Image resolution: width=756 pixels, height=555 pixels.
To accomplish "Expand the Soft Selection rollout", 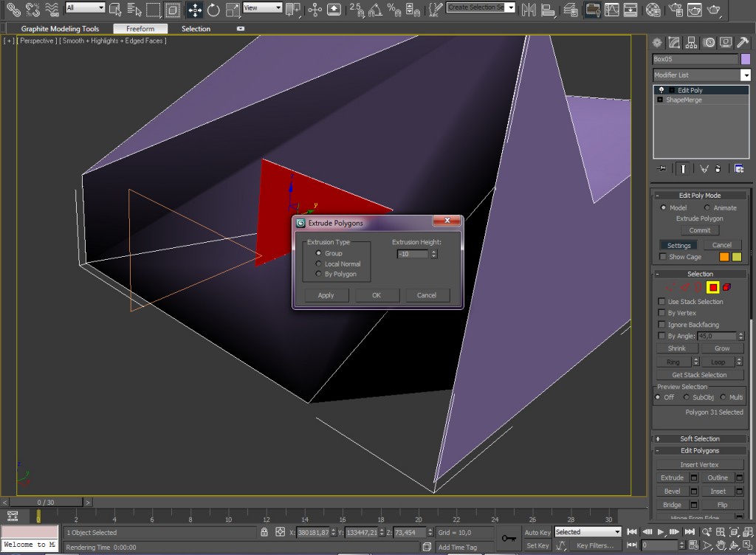I will click(657, 439).
